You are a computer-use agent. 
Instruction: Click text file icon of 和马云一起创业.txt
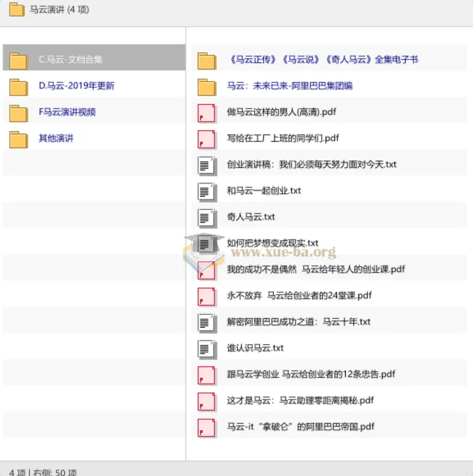[x=207, y=192]
